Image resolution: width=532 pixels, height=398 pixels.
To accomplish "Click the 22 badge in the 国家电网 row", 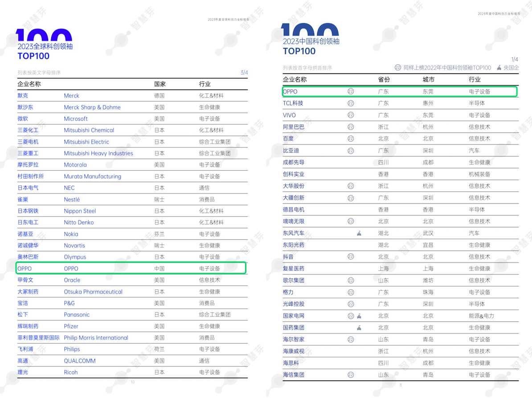I will tap(351, 316).
